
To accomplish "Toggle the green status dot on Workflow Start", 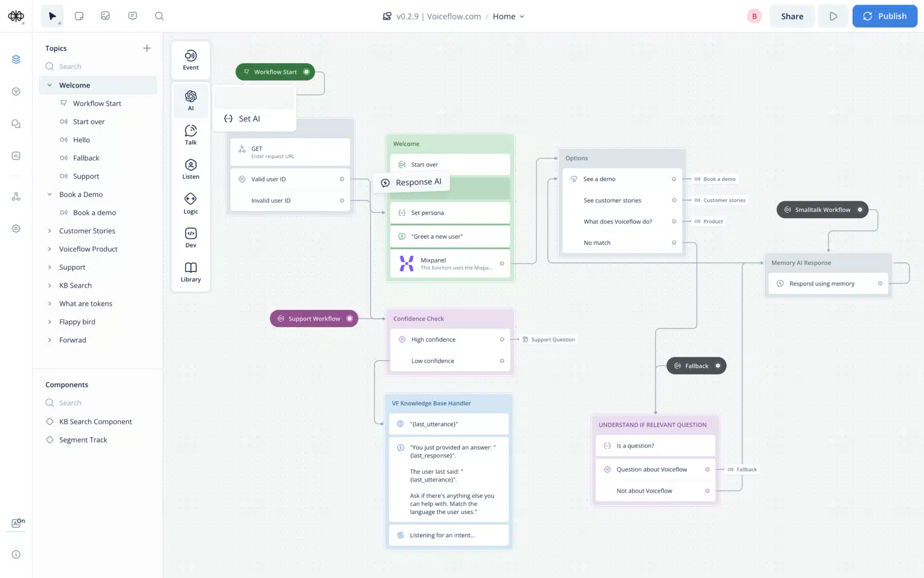I will pyautogui.click(x=307, y=72).
